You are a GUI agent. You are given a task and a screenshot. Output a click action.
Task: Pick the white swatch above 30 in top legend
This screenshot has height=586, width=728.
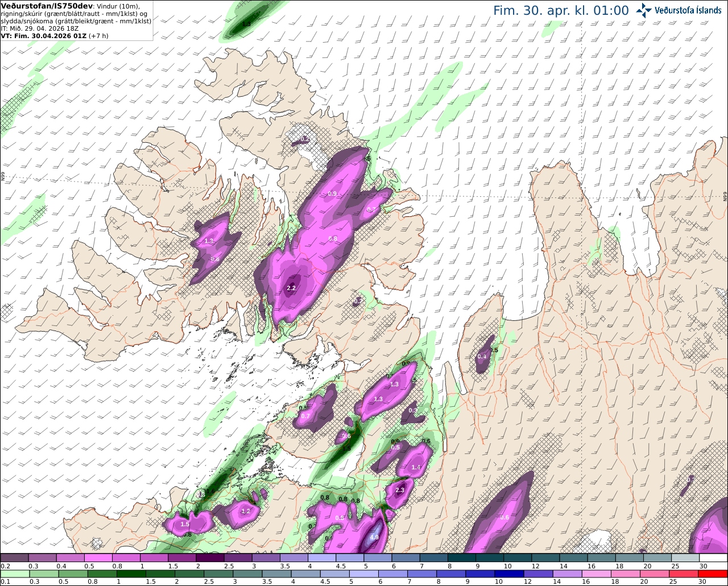[x=713, y=558]
